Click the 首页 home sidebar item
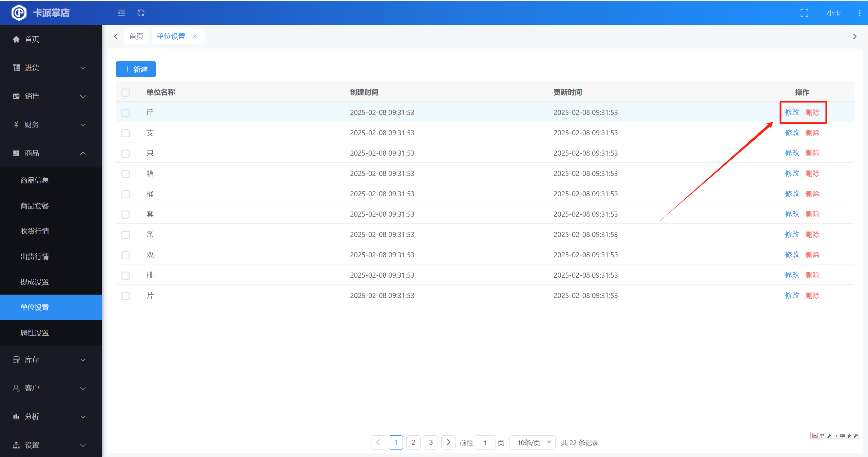This screenshot has width=868, height=457. 32,39
